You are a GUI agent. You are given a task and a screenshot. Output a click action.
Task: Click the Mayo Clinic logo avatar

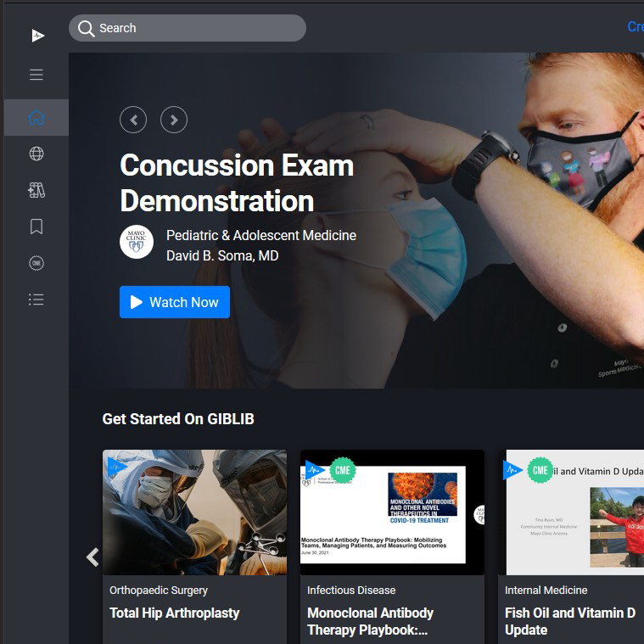point(137,242)
